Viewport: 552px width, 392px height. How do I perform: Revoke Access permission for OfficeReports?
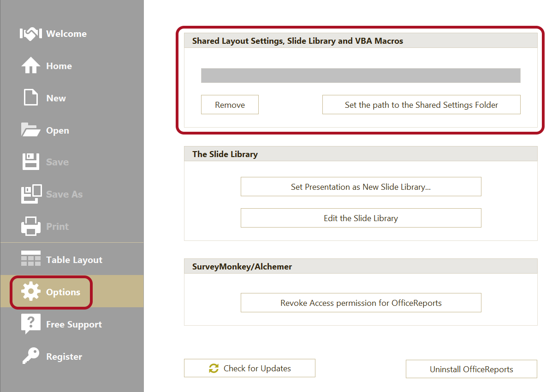(x=361, y=303)
